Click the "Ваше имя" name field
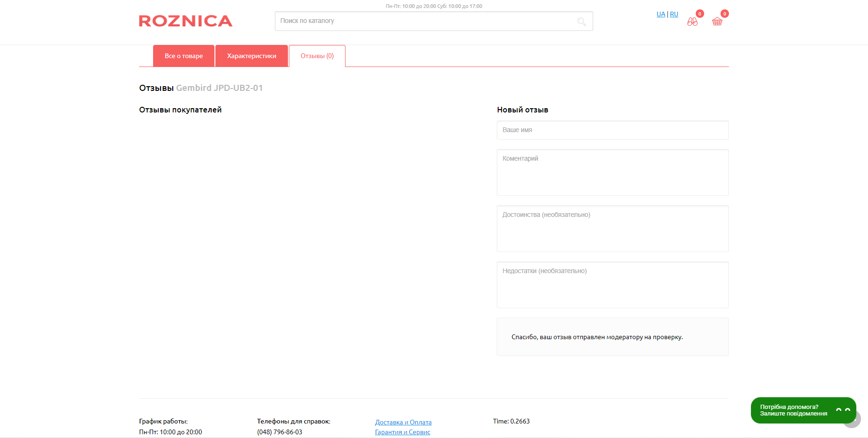 (x=612, y=130)
